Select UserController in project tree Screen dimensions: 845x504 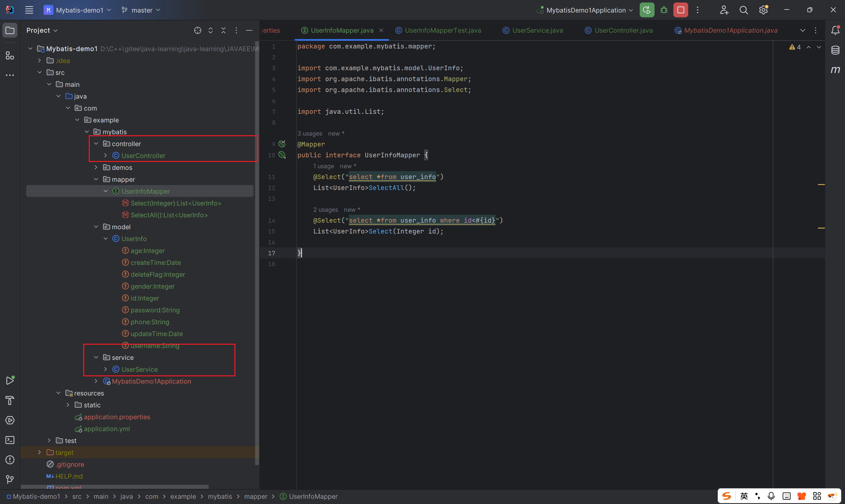pyautogui.click(x=143, y=156)
